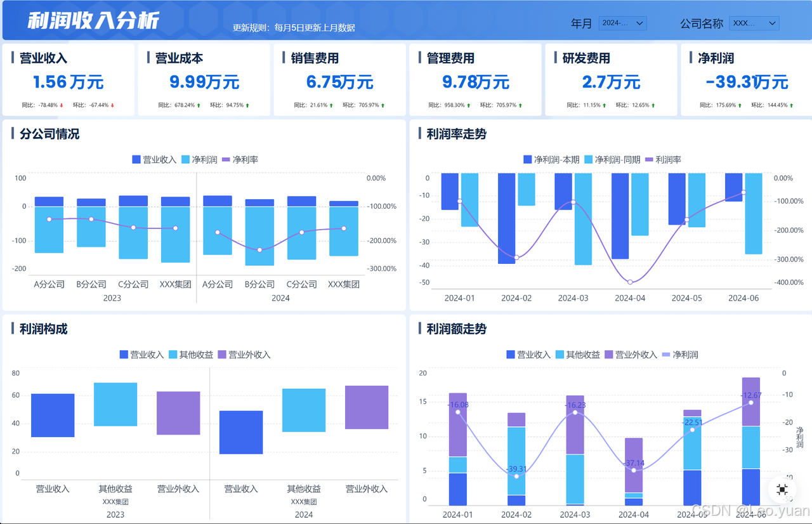This screenshot has height=524, width=812.
Task: Toggle 营业外收入 legend in 利润构成 chart
Action: coord(244,355)
